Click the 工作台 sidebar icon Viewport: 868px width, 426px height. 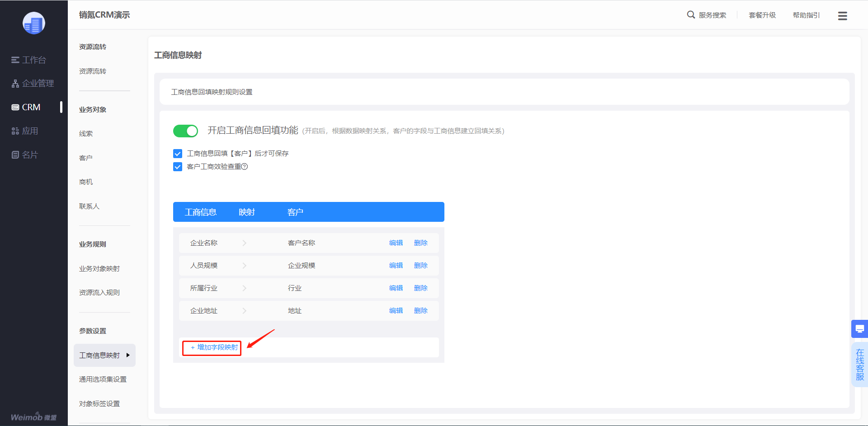click(x=15, y=60)
